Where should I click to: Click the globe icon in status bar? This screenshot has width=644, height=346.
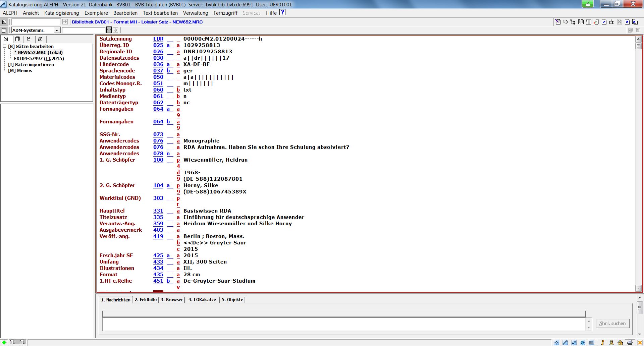[583, 343]
